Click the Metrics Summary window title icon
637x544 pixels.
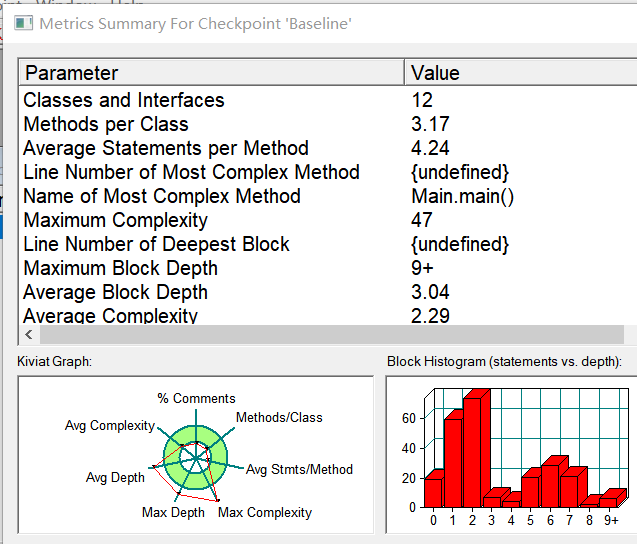click(23, 23)
